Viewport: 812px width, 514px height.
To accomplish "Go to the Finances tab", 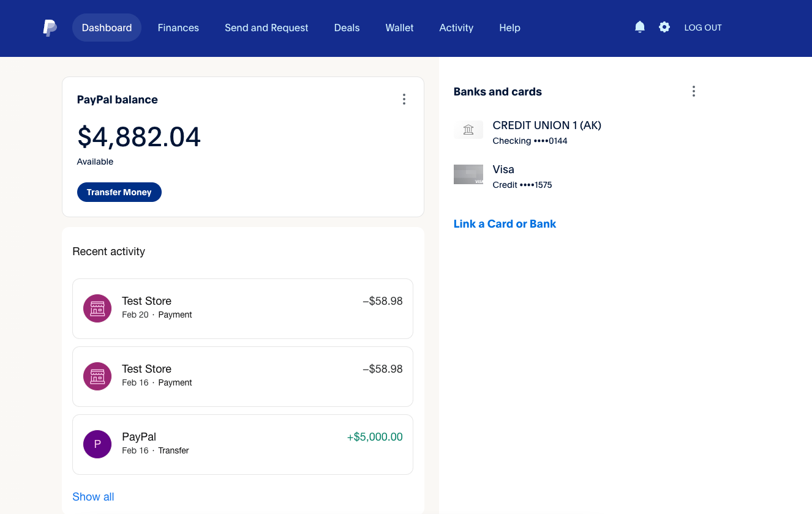I will pos(178,28).
